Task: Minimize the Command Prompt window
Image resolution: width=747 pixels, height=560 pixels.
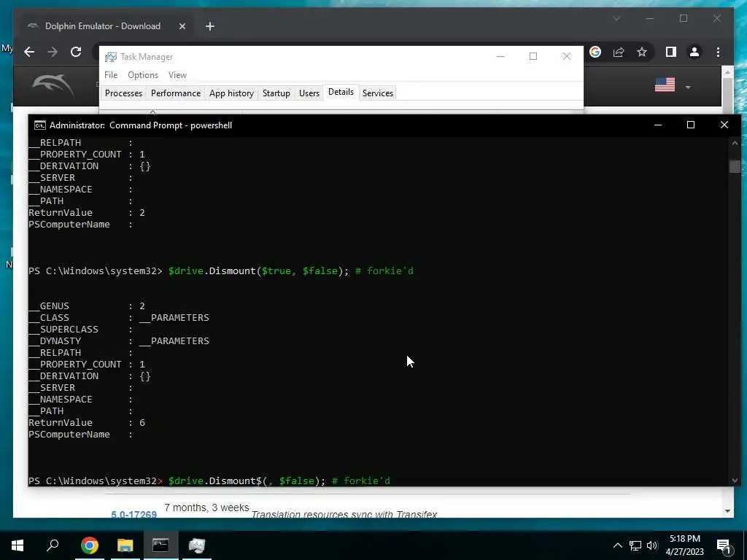Action: (658, 125)
